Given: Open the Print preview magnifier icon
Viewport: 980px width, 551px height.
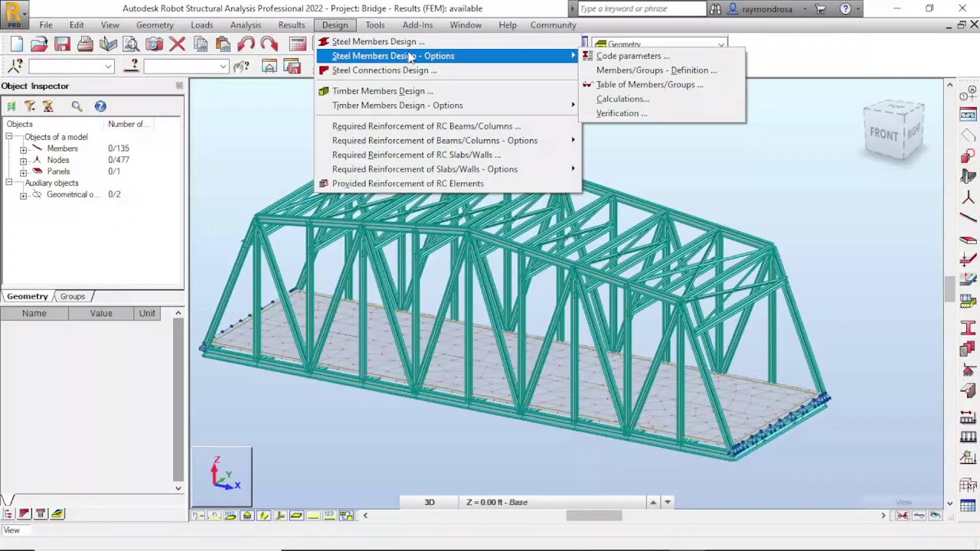Looking at the screenshot, I should tap(131, 44).
